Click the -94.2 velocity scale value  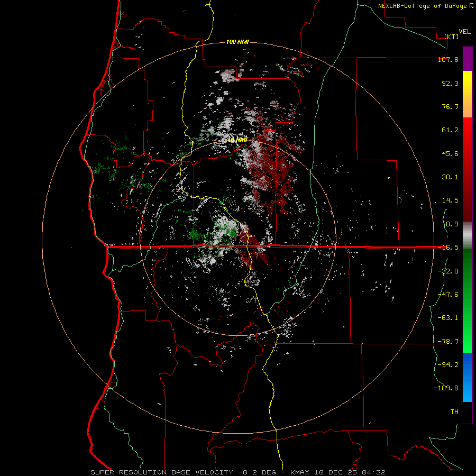[448, 364]
